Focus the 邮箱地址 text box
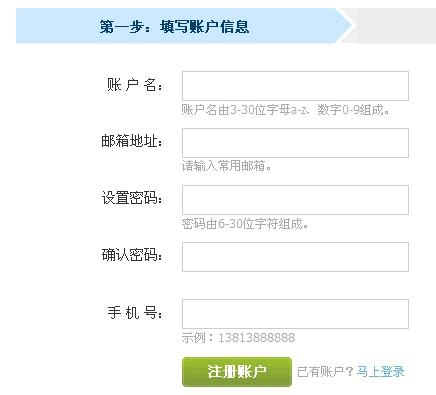This screenshot has width=436, height=395. point(295,143)
